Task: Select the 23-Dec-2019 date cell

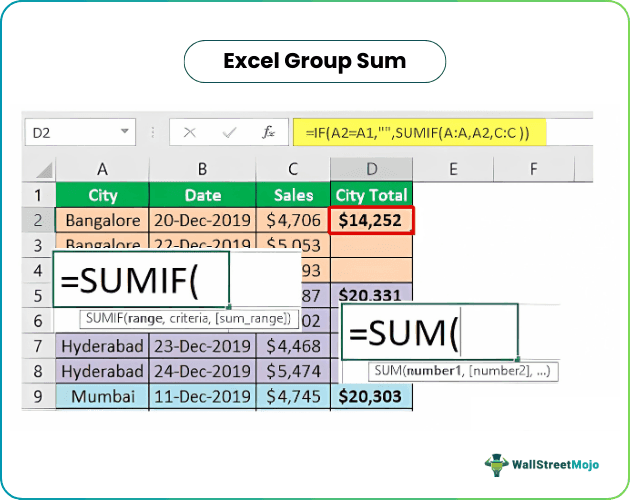Action: [202, 347]
